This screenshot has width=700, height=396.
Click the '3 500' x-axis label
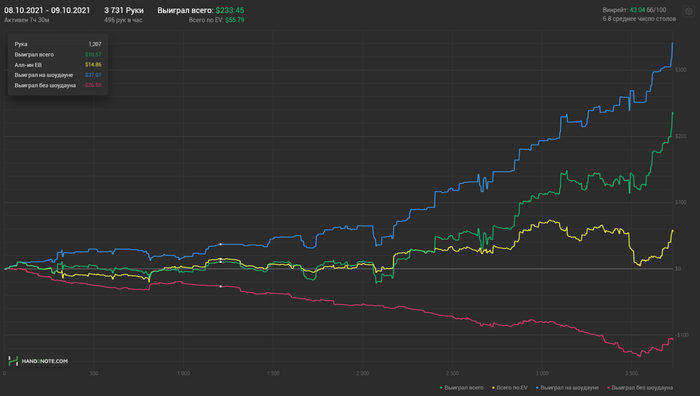(631, 373)
